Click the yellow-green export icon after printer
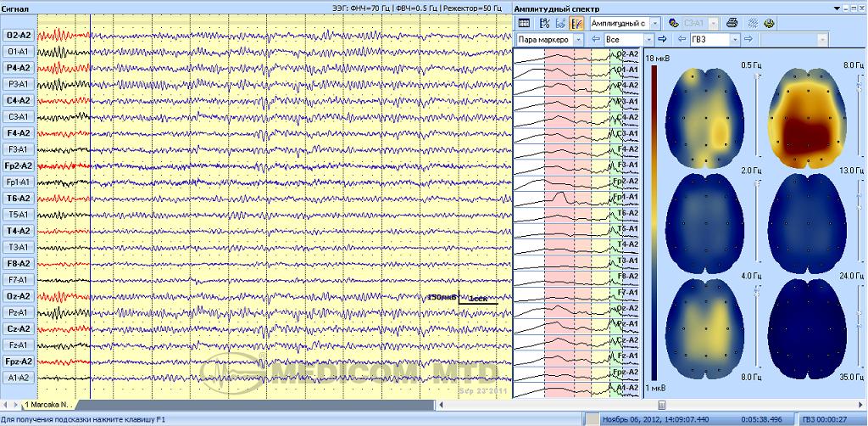 coord(770,23)
